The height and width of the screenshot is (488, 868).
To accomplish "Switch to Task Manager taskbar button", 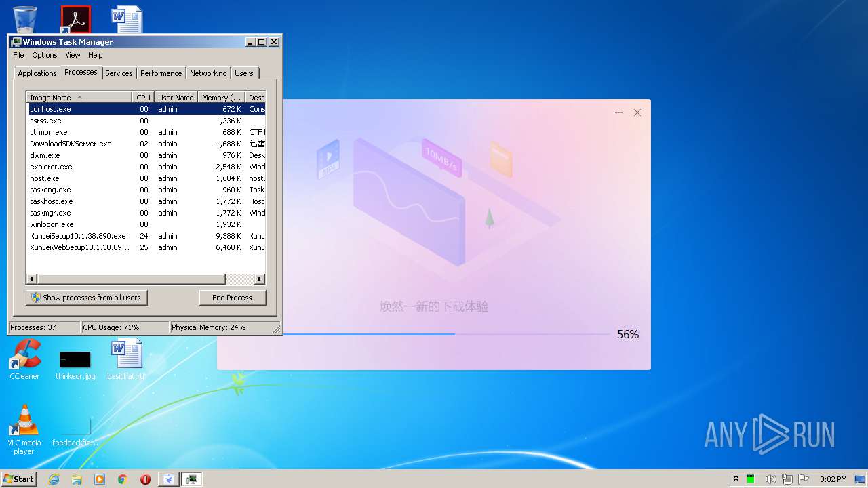I will [192, 479].
